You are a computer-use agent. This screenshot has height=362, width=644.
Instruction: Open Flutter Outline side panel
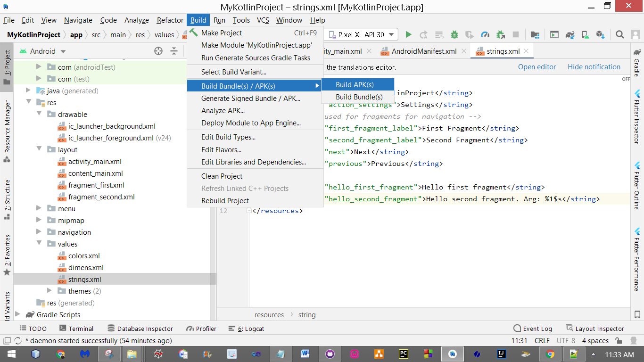point(637,185)
